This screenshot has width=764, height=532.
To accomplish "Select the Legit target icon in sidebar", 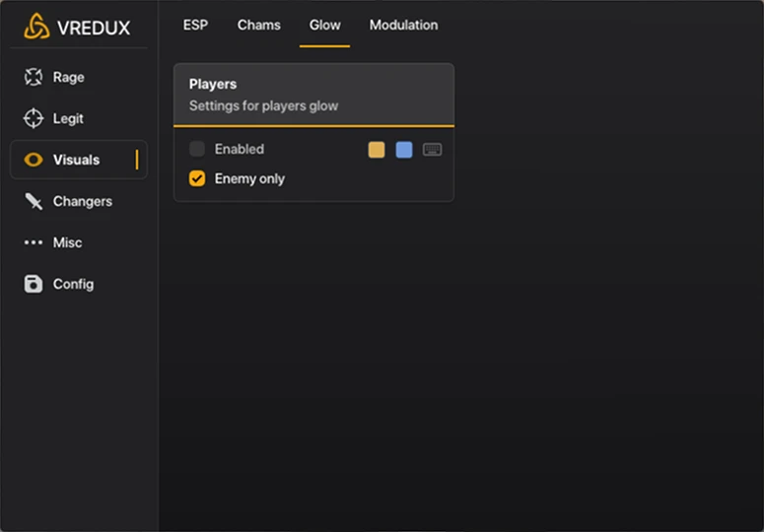I will [34, 118].
